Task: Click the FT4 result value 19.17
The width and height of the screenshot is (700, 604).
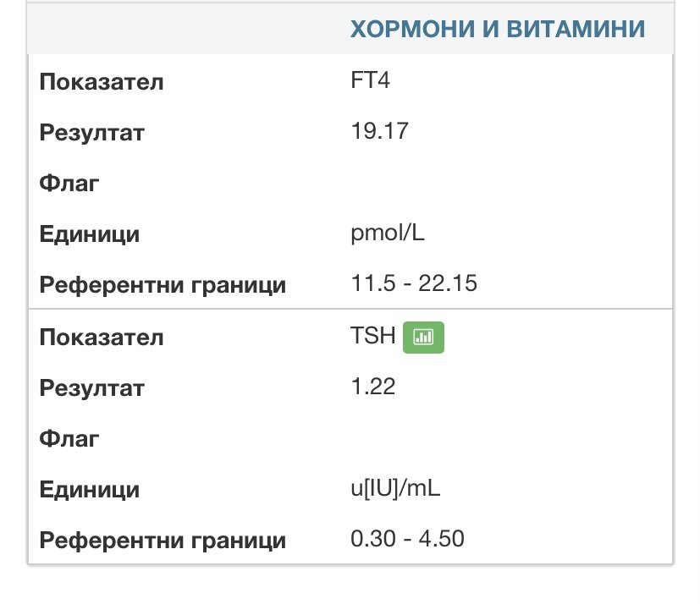Action: point(379,132)
